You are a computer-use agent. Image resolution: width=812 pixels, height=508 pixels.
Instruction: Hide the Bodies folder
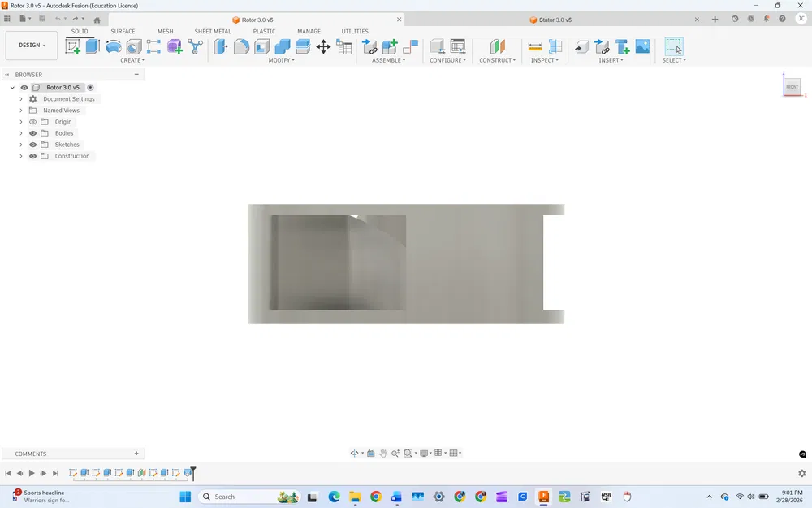(x=32, y=133)
